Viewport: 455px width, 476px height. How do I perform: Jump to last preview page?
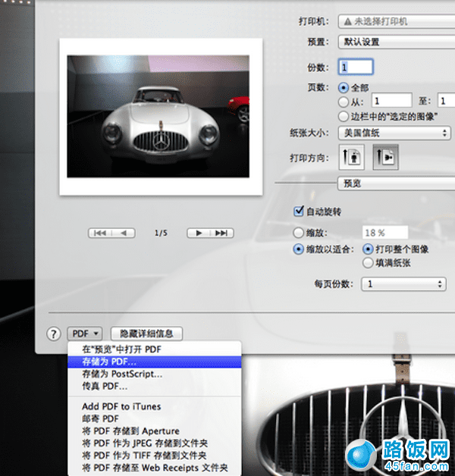[222, 233]
